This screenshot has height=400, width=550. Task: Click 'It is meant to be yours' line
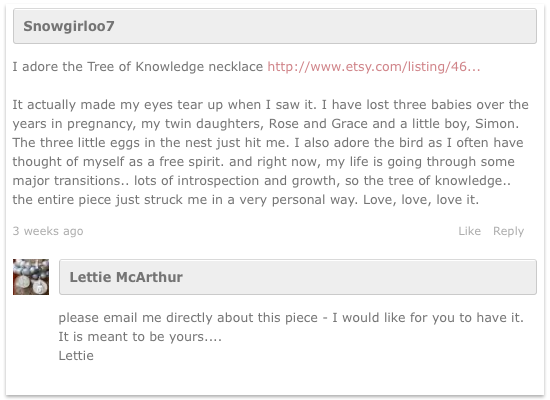pos(140,336)
